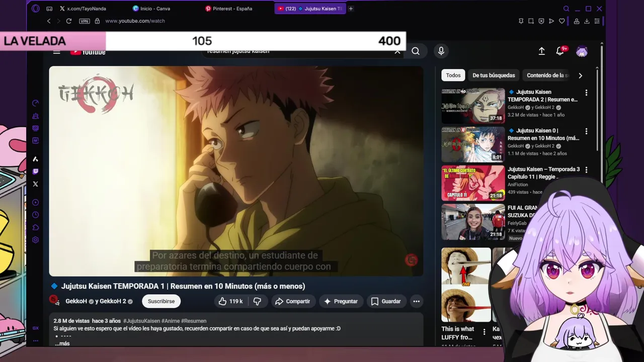Screen dimensions: 644x362
Task: Open a new browser tab
Action: [x=351, y=9]
